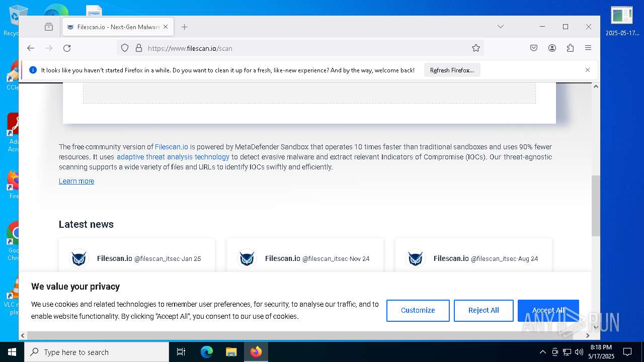Click the taskbar search box
Image resolution: width=644 pixels, height=362 pixels.
[x=97, y=352]
